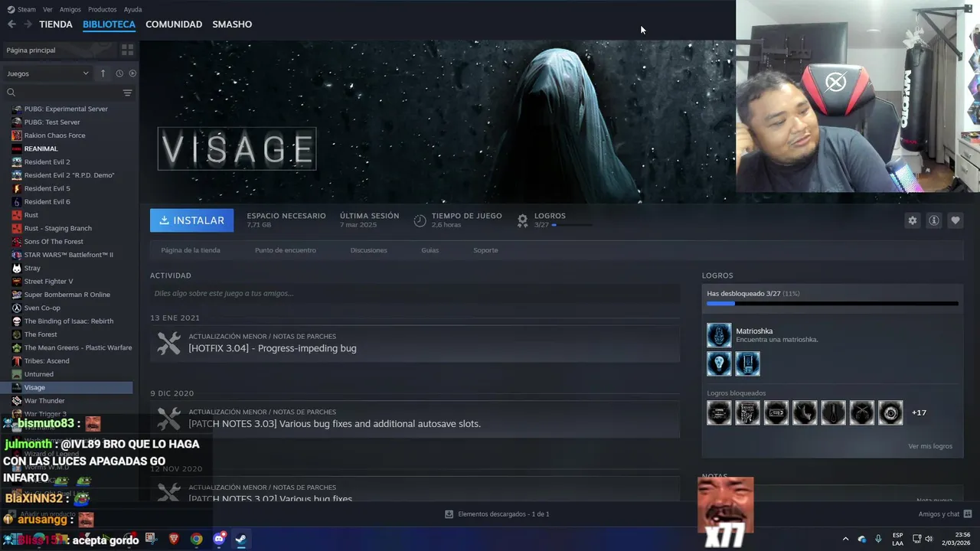Open Discusiones link
The height and width of the screenshot is (551, 980).
368,250
